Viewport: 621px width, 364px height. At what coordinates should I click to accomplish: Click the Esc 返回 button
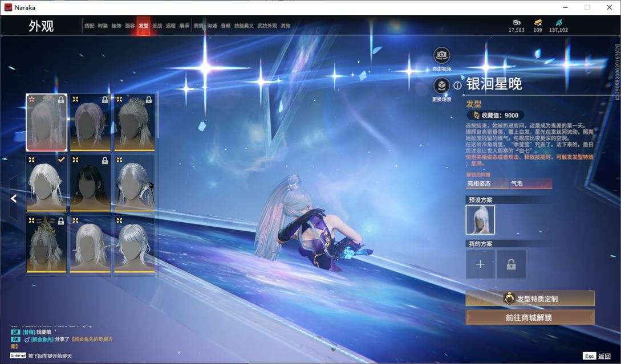[x=597, y=356]
